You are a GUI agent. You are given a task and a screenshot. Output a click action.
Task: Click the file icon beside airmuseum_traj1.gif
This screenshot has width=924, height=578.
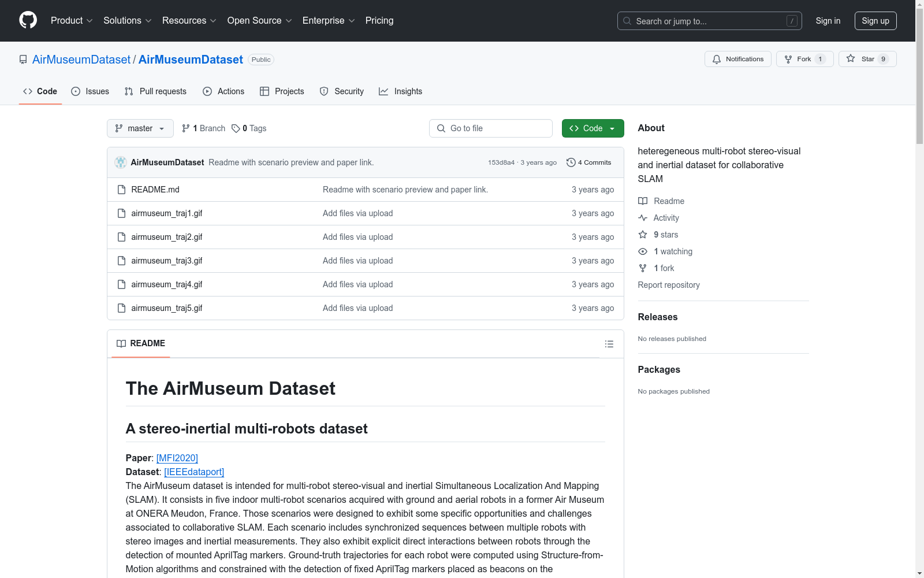pos(121,213)
